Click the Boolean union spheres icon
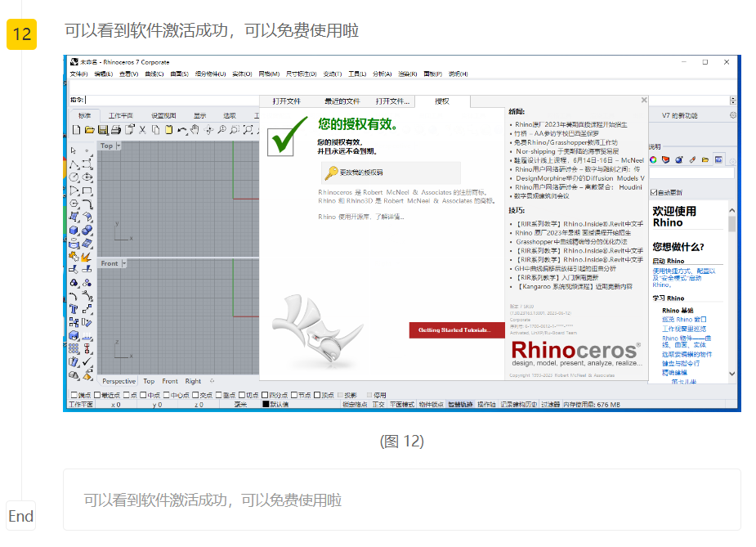Viewport: 756px width, 547px height. coord(87,231)
